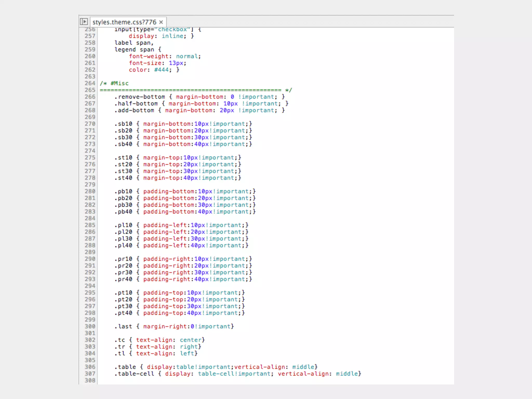Click the #Misc comment text

click(119, 83)
